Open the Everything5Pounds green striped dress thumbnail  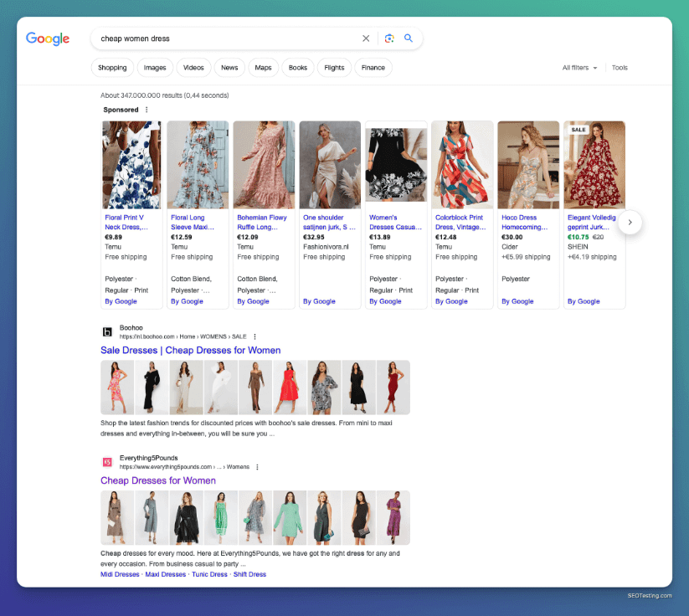[x=220, y=517]
